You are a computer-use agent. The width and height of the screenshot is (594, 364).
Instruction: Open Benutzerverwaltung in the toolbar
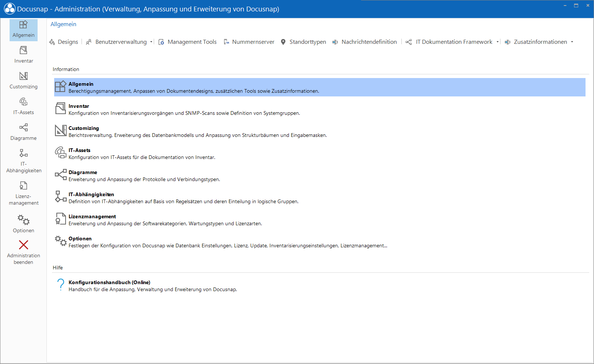[116, 42]
